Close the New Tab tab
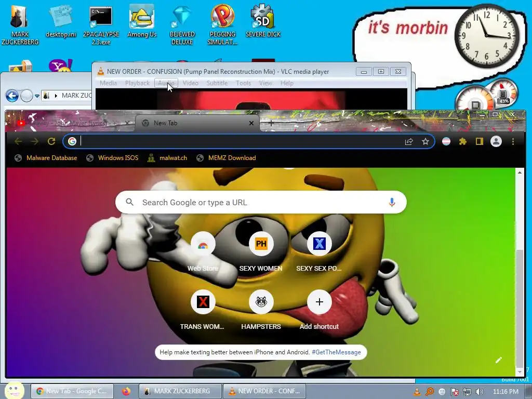532x399 pixels. tap(251, 123)
